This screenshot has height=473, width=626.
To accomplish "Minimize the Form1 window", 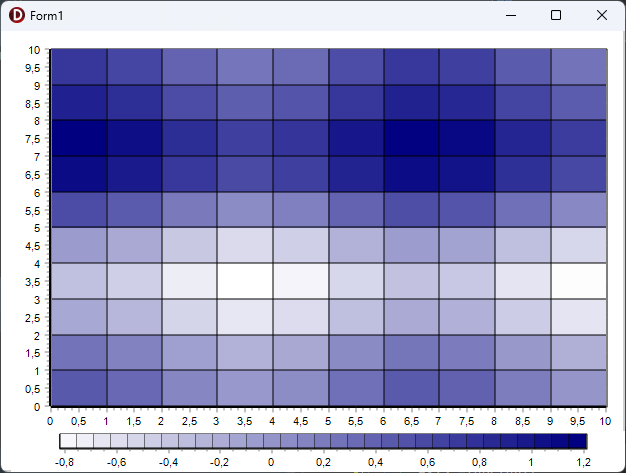I will [511, 15].
